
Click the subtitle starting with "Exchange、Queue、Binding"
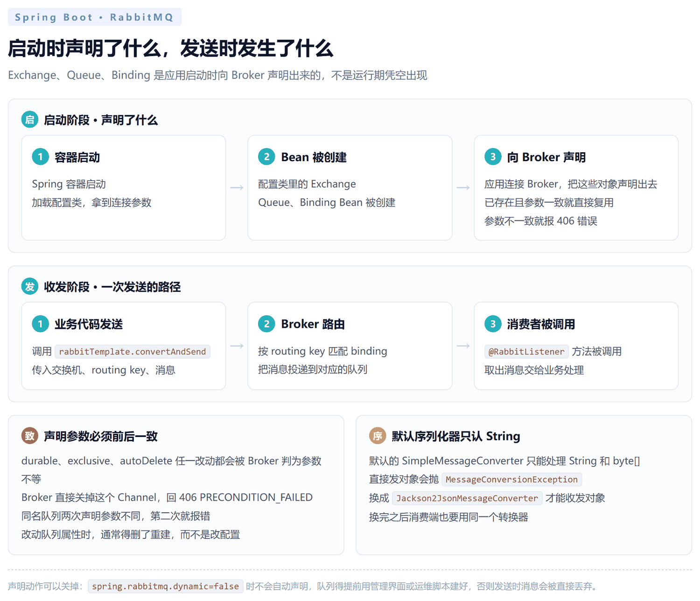[x=217, y=75]
